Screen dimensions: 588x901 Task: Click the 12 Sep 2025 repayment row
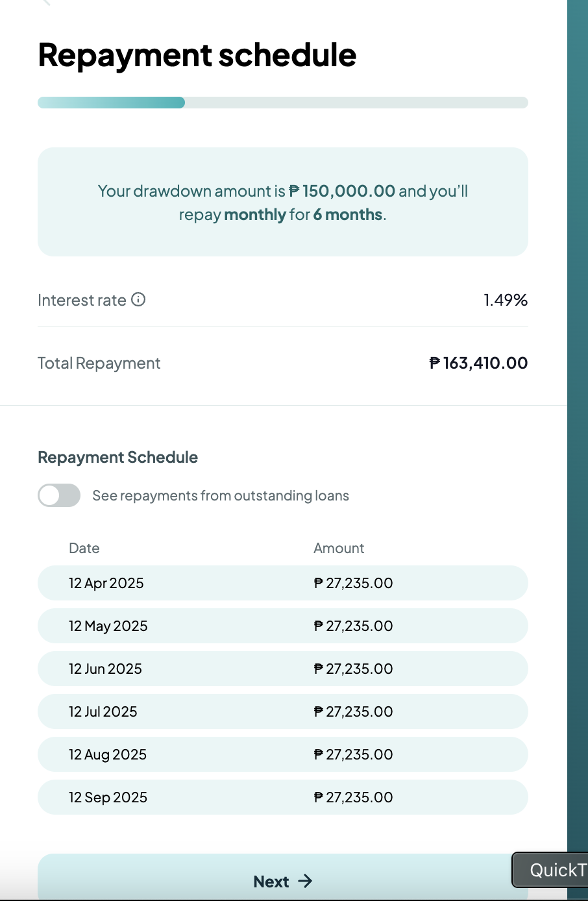coord(282,797)
